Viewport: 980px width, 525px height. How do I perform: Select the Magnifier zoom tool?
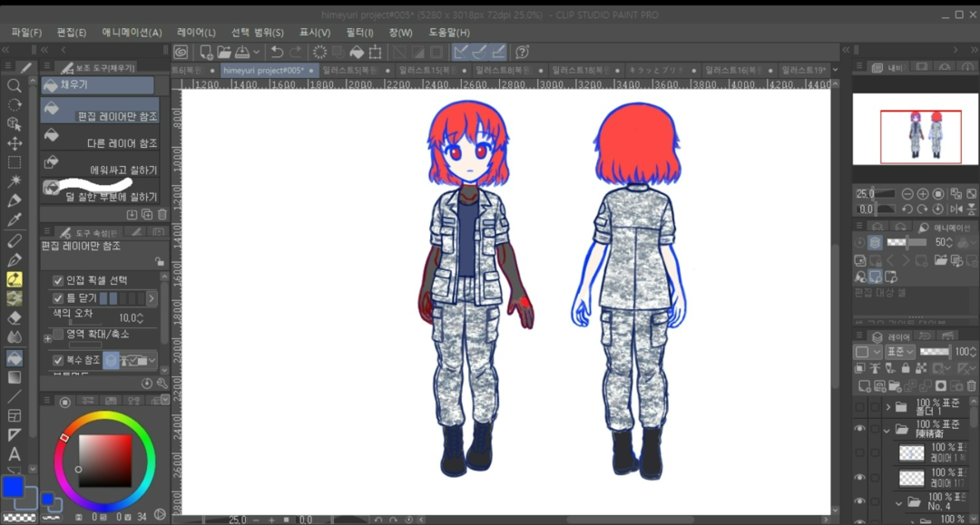click(x=15, y=85)
